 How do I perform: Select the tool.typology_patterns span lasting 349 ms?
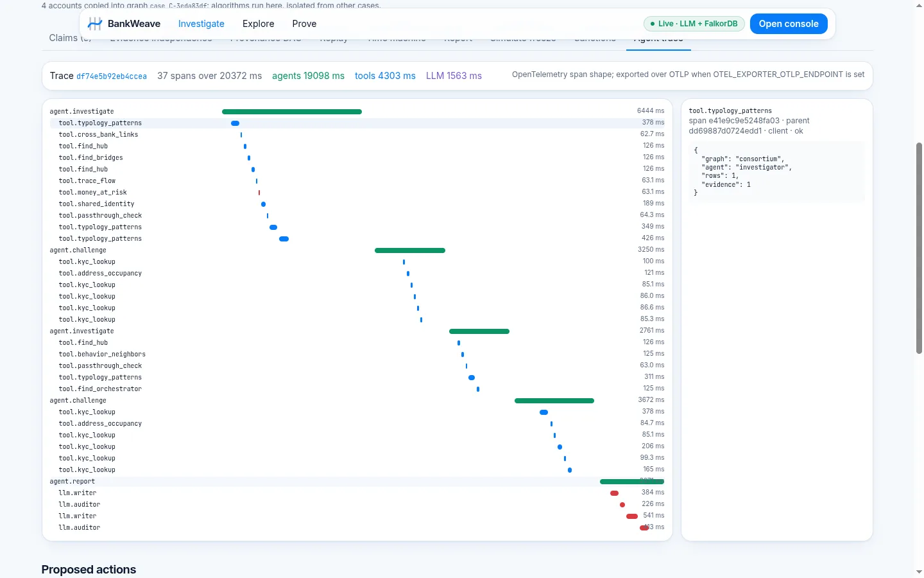[357, 227]
